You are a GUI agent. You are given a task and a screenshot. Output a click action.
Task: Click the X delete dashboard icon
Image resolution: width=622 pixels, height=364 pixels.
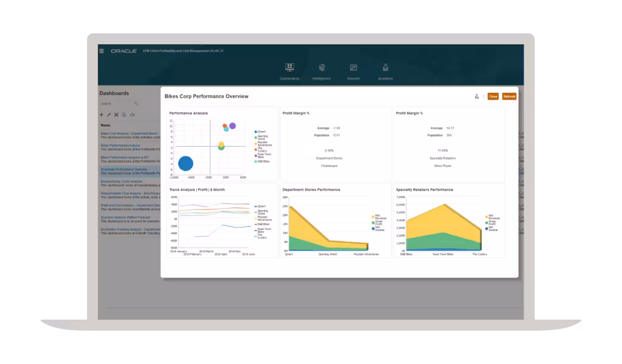click(x=116, y=115)
